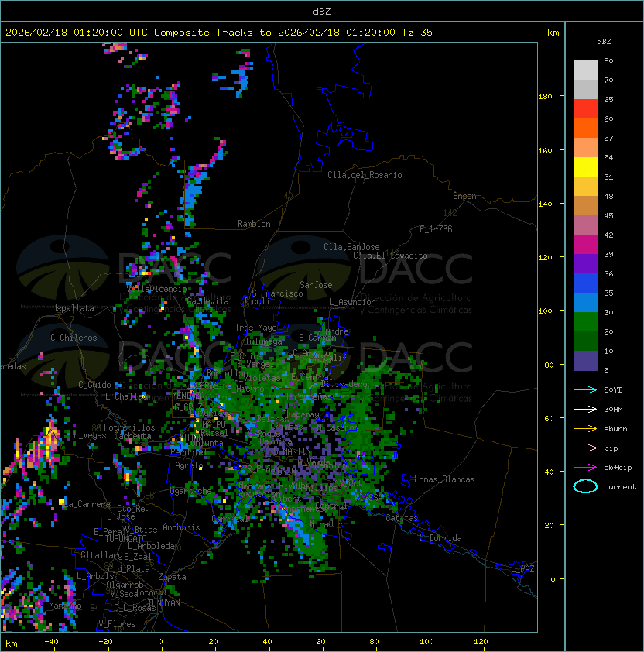
Task: Click the cyan 50YD arrow in legend
Action: coord(585,389)
